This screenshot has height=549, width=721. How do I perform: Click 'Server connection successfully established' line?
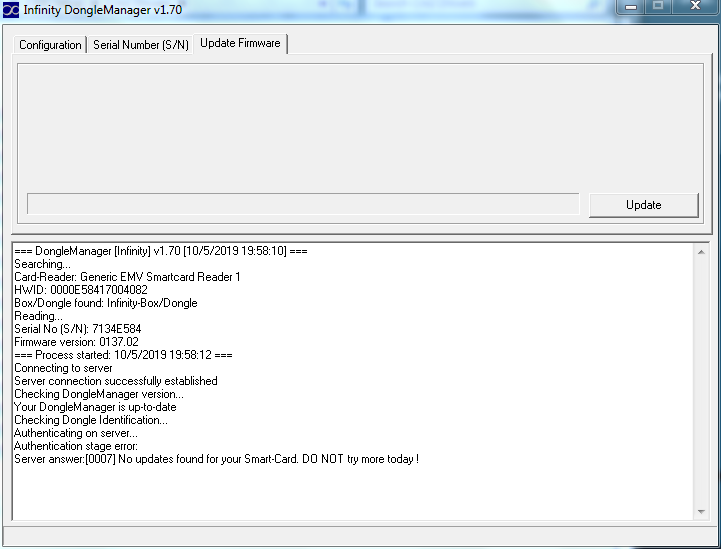click(115, 381)
